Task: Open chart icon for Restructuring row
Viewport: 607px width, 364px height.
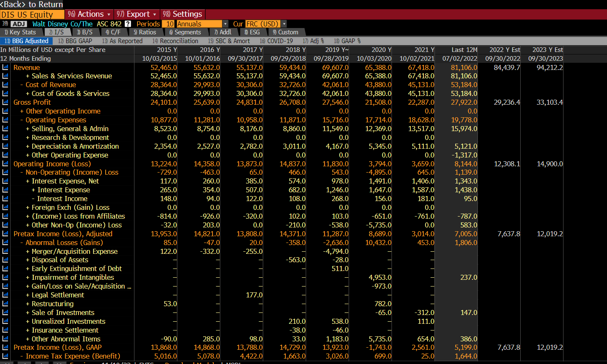Action: pyautogui.click(x=5, y=304)
